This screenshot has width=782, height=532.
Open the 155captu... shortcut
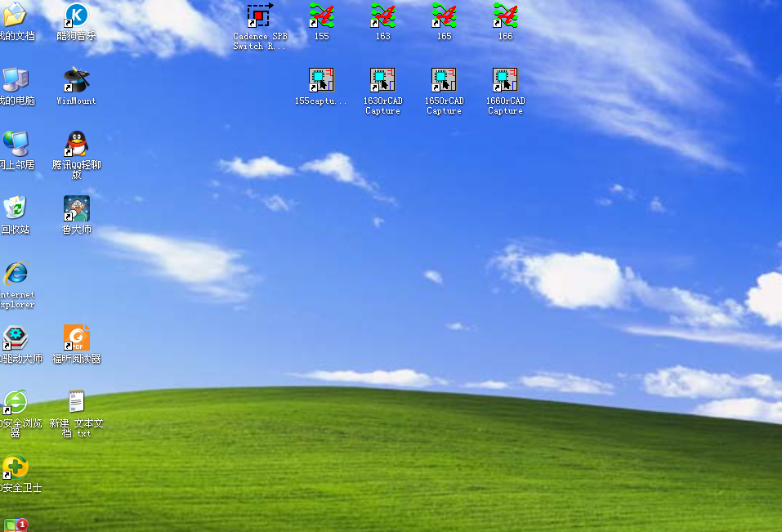321,80
